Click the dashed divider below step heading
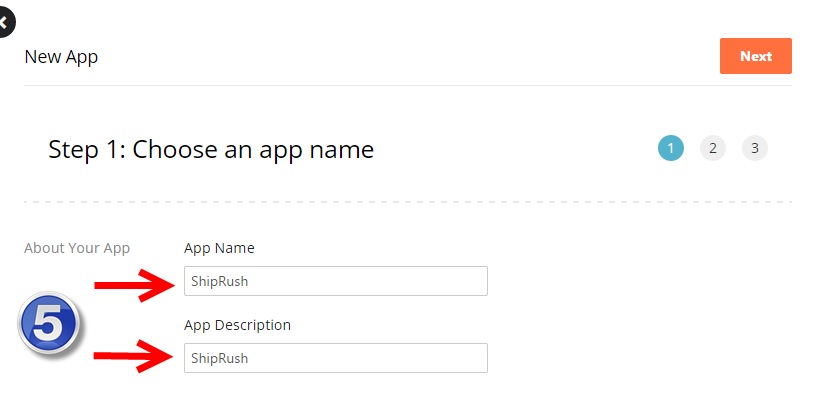The height and width of the screenshot is (398, 816). pos(408,202)
